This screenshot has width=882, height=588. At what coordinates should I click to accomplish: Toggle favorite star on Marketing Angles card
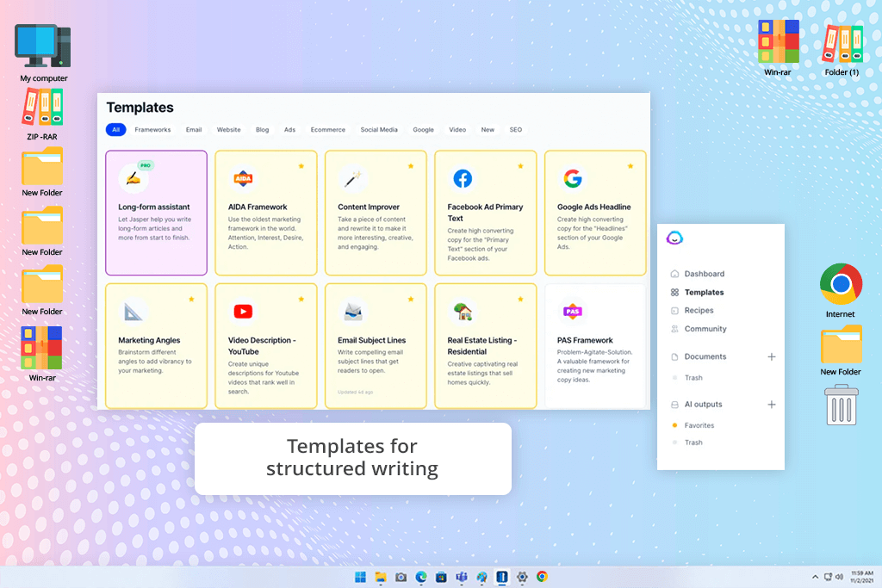(x=191, y=299)
